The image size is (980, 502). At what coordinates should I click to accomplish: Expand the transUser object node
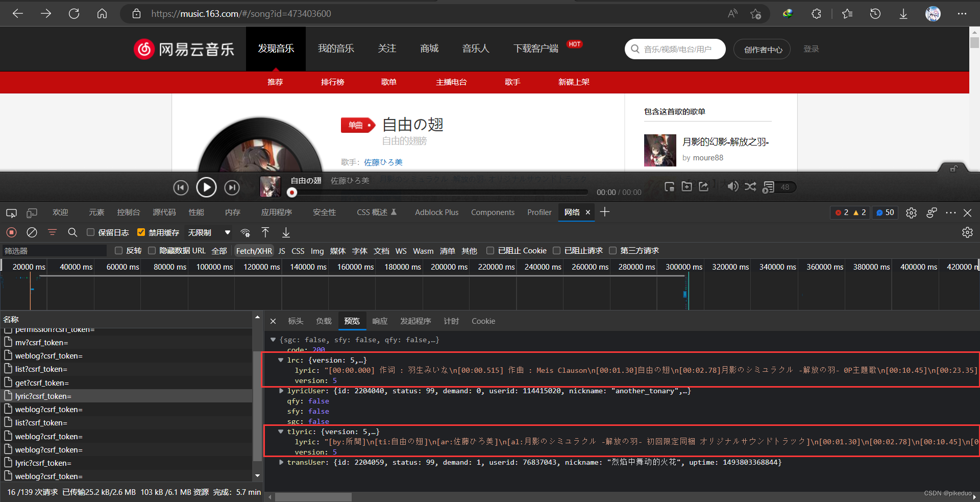click(281, 462)
